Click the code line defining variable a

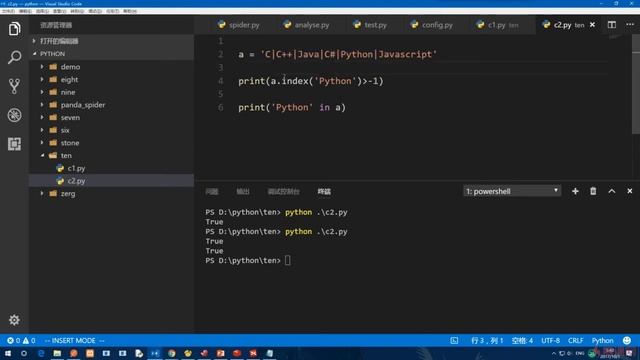(337, 54)
